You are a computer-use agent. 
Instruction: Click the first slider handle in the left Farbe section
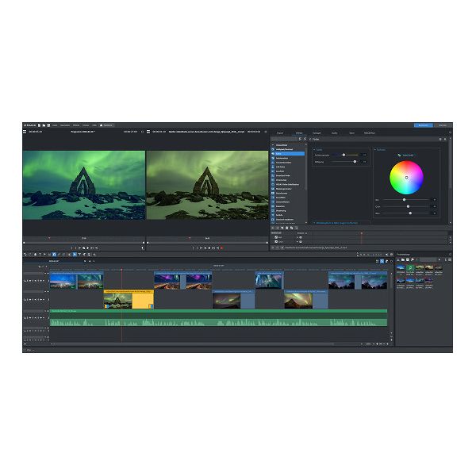point(344,155)
